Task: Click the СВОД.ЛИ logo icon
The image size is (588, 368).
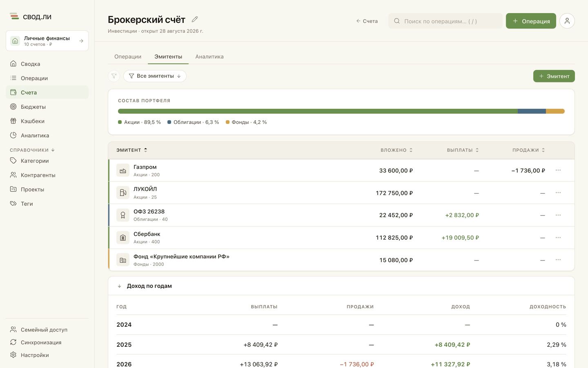Action: click(x=14, y=16)
